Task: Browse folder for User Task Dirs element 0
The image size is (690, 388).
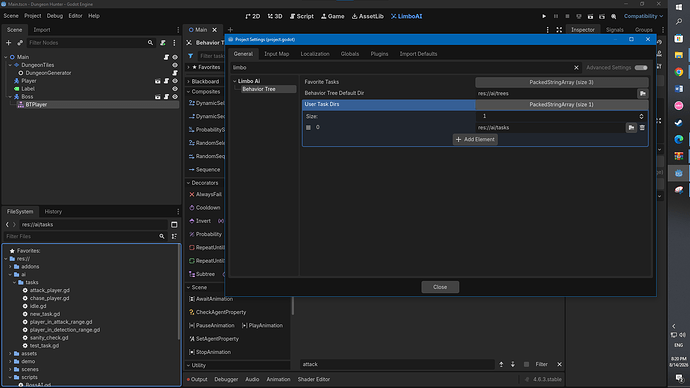Action: pyautogui.click(x=631, y=128)
